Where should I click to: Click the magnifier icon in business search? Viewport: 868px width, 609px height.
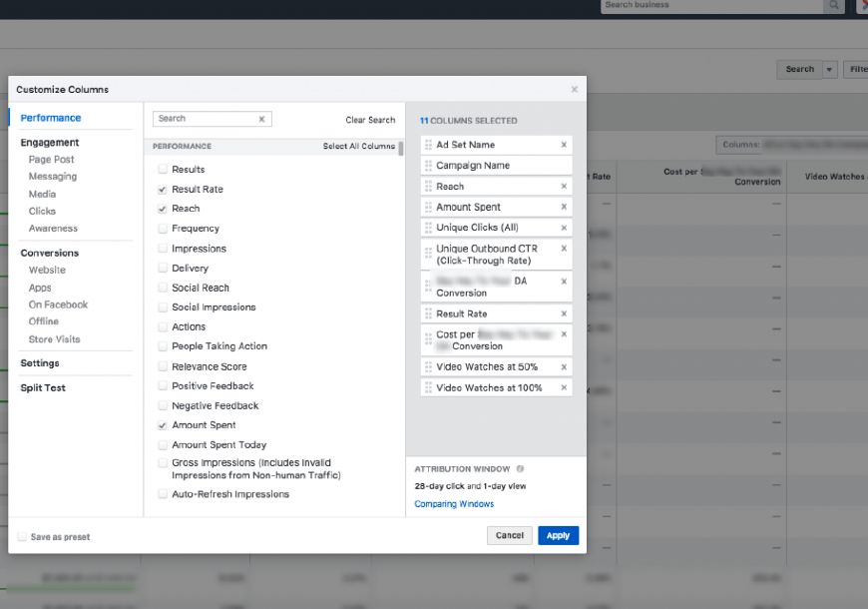tap(834, 6)
